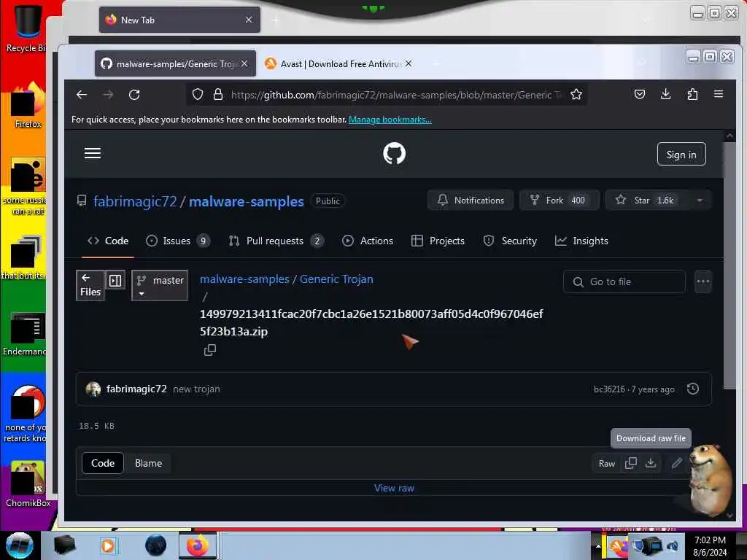Open the fabrimagic72 commit author link
Viewport: 747px width, 560px height.
[136, 389]
